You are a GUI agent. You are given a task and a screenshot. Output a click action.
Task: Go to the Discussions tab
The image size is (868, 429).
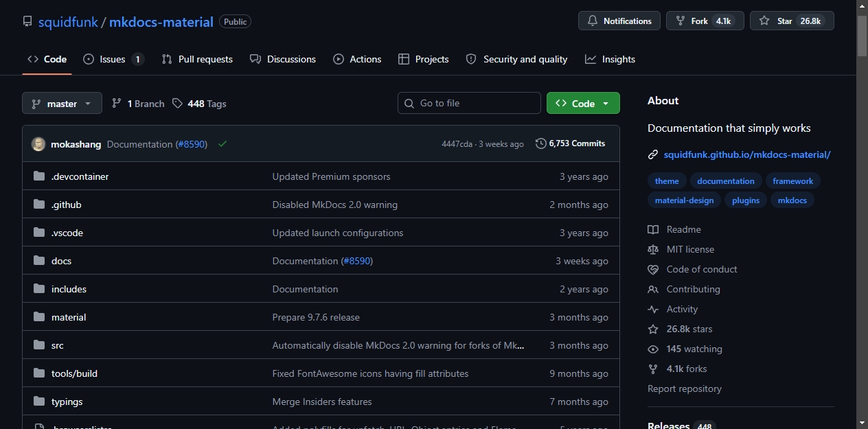tap(283, 59)
